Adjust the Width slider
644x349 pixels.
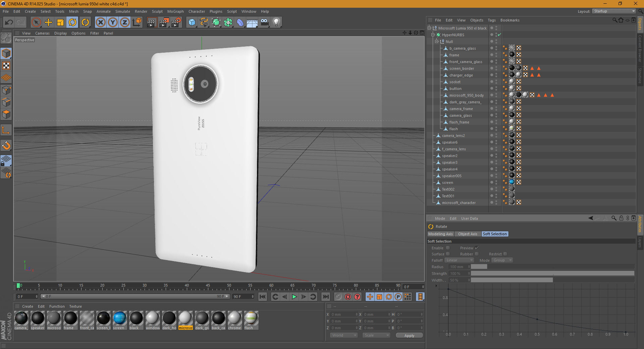(x=552, y=280)
